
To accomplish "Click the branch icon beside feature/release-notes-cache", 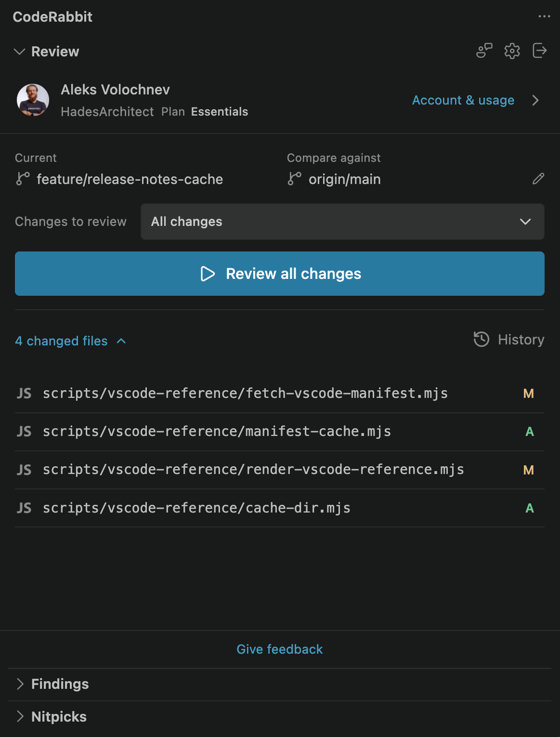I will pyautogui.click(x=23, y=179).
